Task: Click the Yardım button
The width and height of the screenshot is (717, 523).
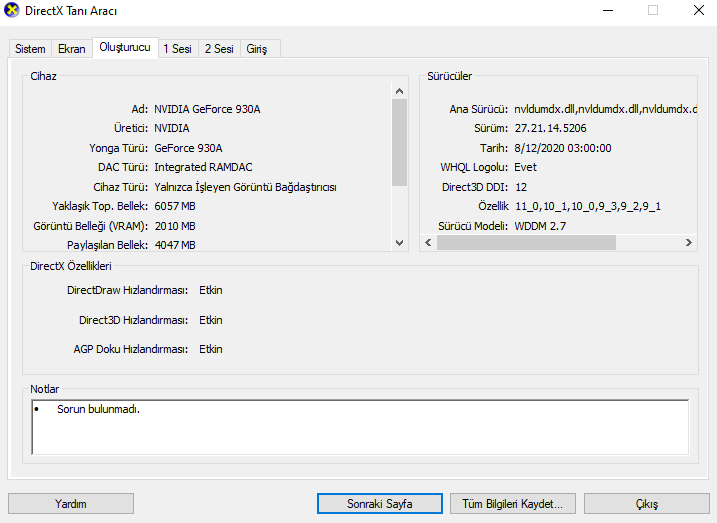Action: tap(71, 504)
